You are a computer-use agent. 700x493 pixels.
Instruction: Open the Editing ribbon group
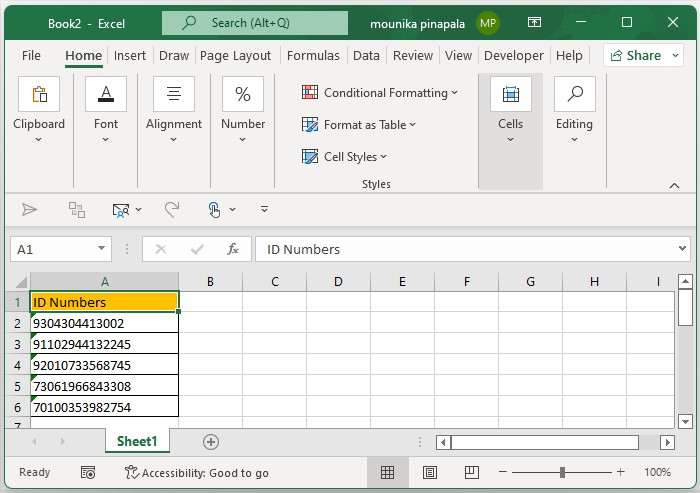(x=574, y=110)
